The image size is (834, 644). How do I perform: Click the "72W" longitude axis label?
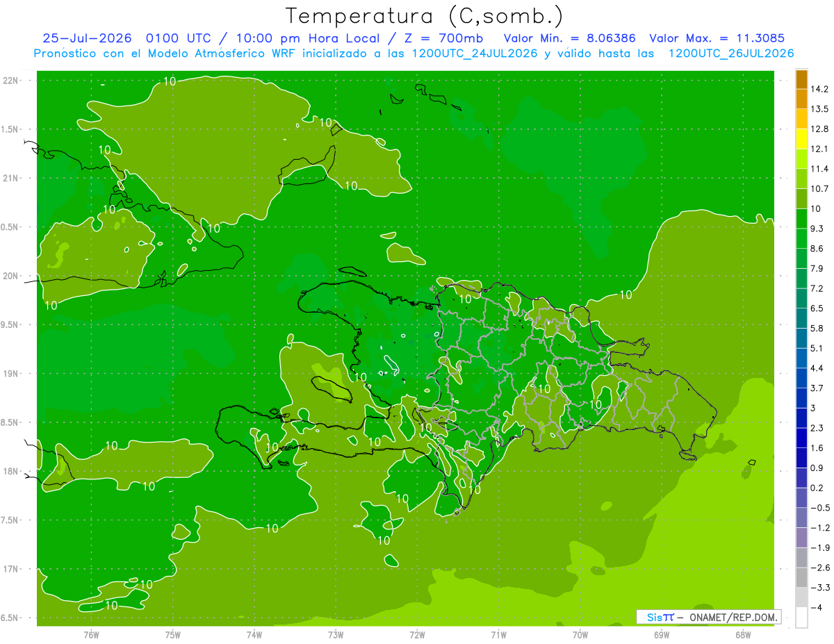(x=417, y=635)
